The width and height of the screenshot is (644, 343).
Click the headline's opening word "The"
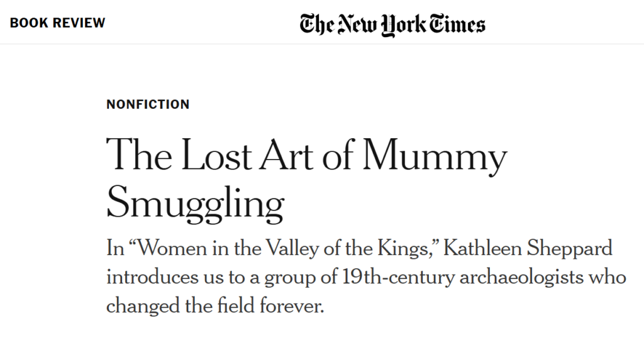coord(139,154)
